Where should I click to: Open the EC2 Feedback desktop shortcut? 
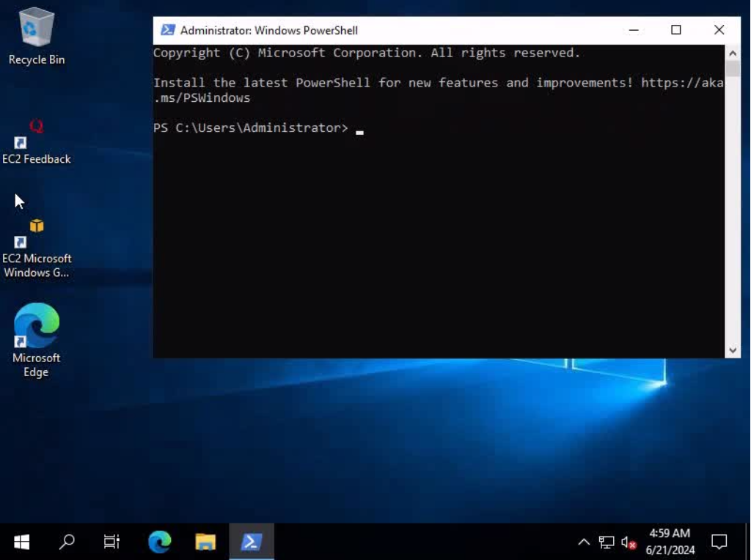tap(37, 141)
